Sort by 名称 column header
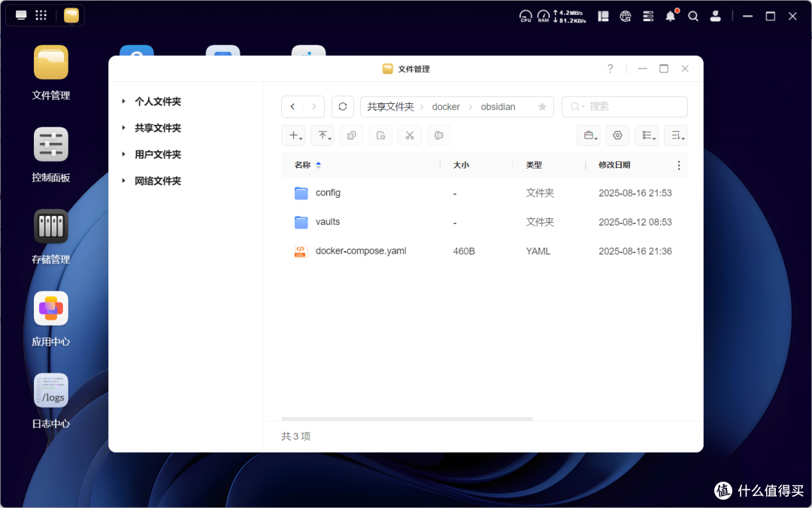Image resolution: width=812 pixels, height=508 pixels. [302, 165]
